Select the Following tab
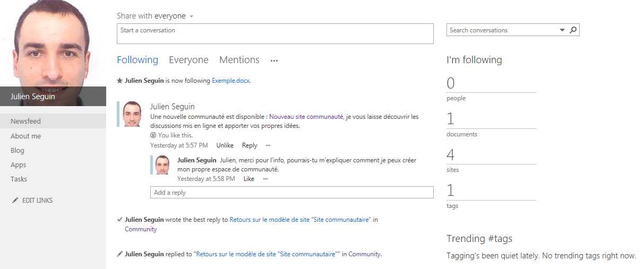The image size is (644, 269). click(x=138, y=60)
